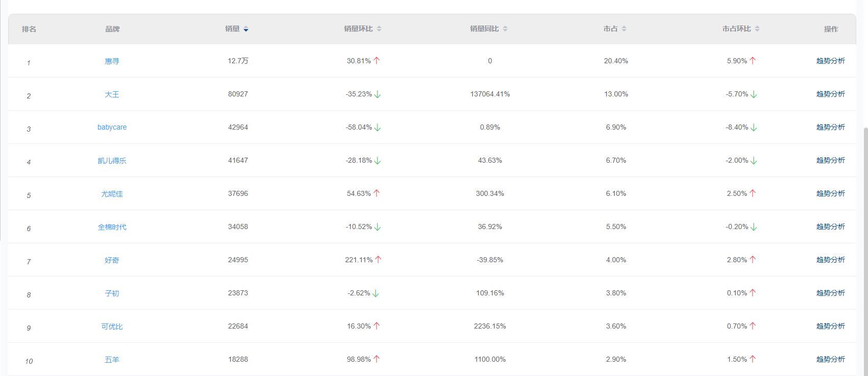Click the sort arrows beside 销量环比
This screenshot has height=376, width=868.
coord(379,29)
